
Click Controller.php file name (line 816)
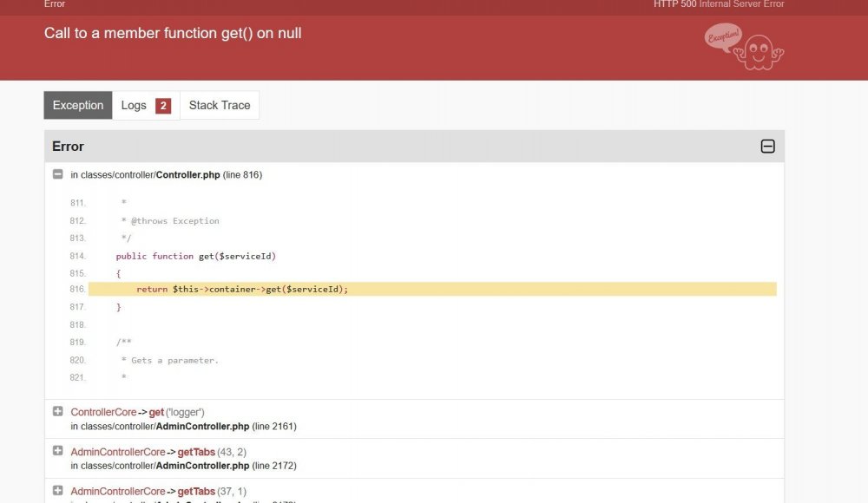187,175
